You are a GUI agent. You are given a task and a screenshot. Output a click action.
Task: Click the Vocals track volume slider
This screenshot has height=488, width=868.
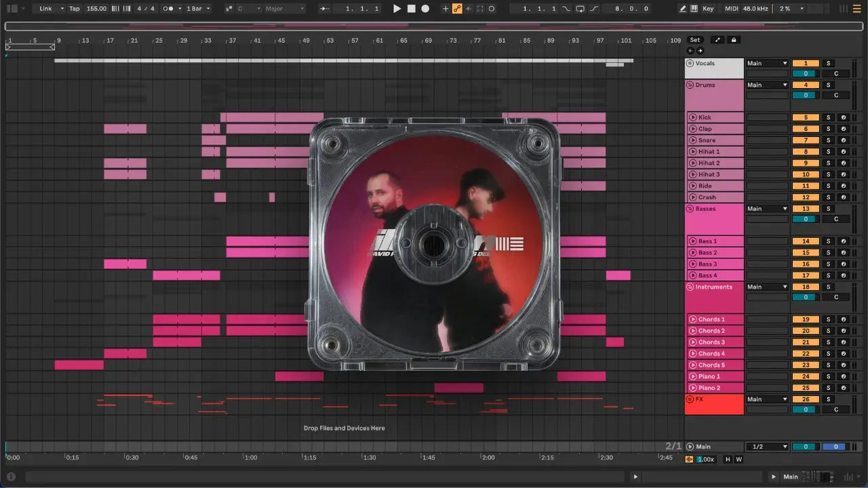pos(806,74)
